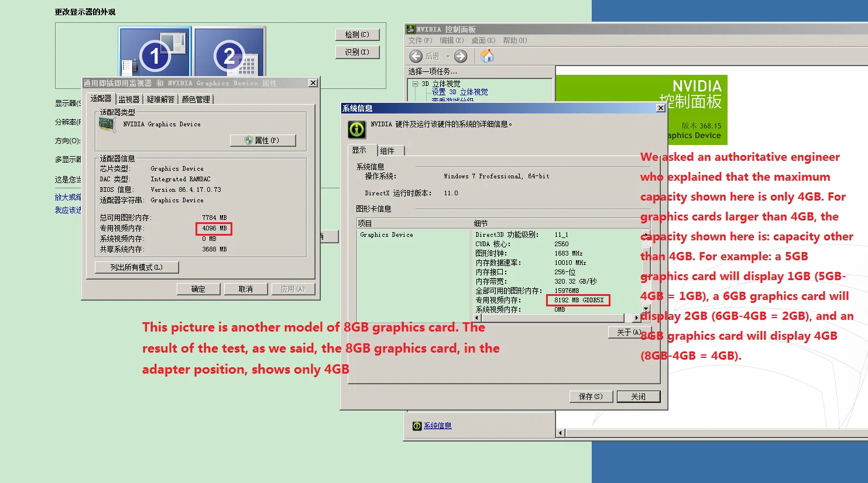Open the 文件(F) menu
The image size is (868, 483).
[x=420, y=40]
